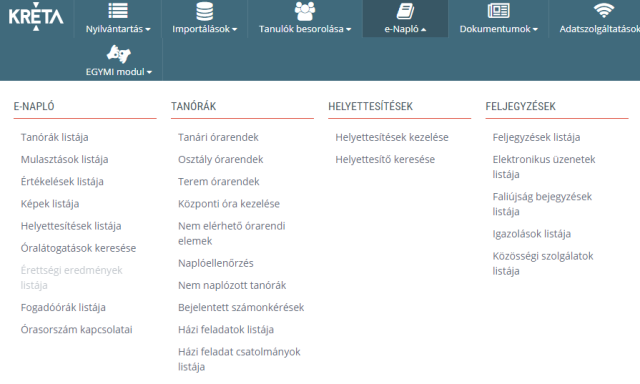The height and width of the screenshot is (384, 640).
Task: Choose Helyettesítések kezelése
Action: tap(392, 138)
